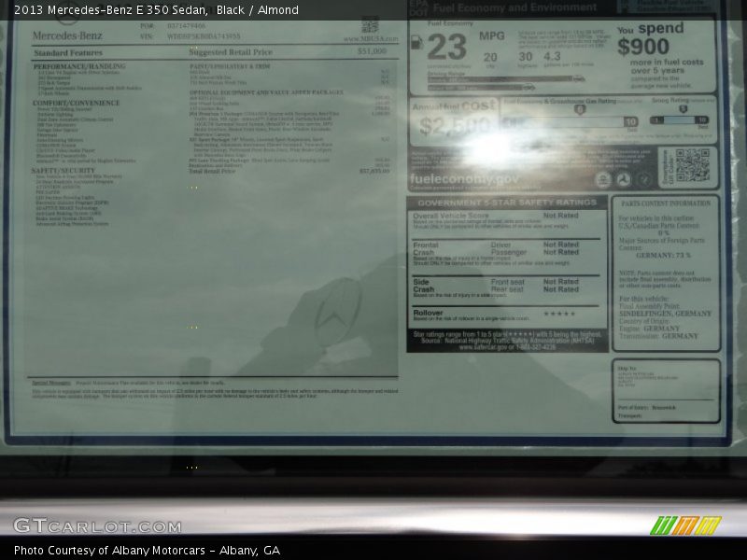This screenshot has height=560, width=747.
Task: Click the fueleconomy.gov link text
Action: 466,178
